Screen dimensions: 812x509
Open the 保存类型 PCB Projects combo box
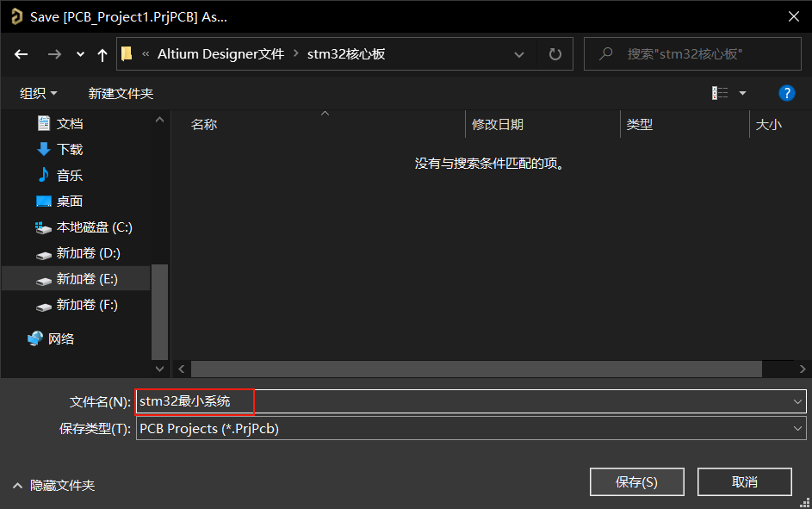point(471,429)
